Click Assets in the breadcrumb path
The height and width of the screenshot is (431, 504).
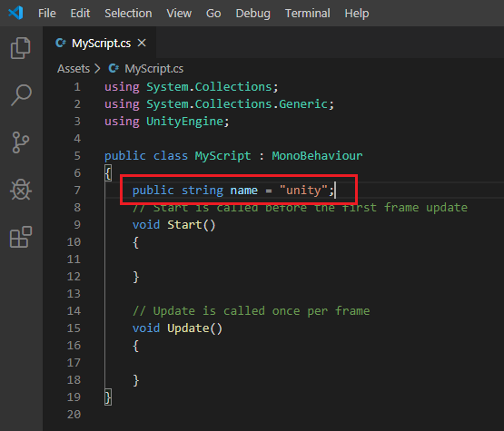pos(74,69)
